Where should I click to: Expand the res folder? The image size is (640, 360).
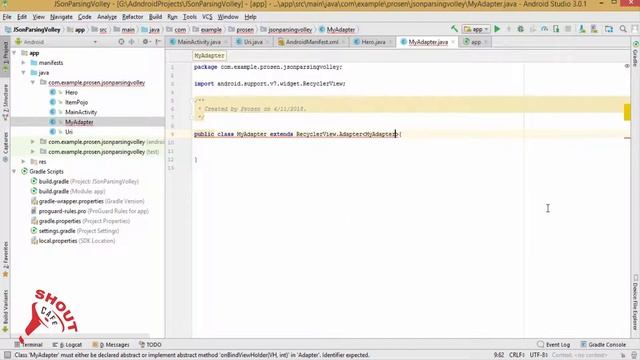(23, 162)
